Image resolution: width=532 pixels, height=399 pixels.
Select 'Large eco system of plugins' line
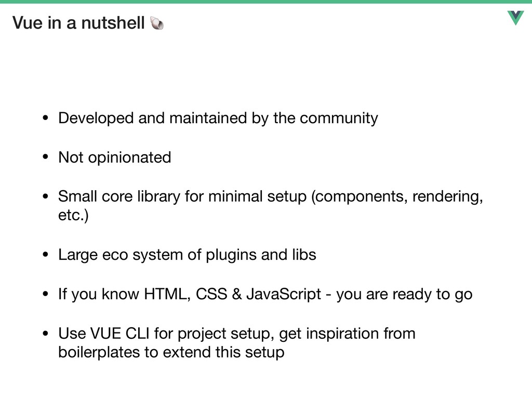(x=187, y=255)
